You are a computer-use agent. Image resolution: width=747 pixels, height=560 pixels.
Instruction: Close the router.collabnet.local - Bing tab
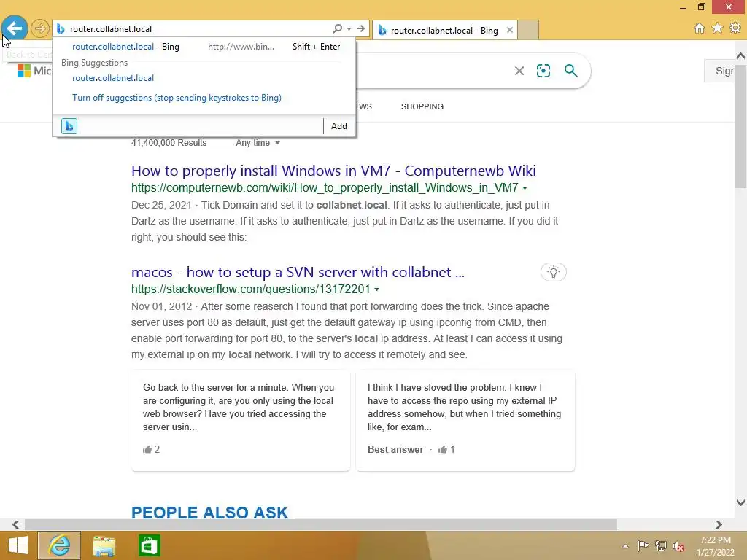coord(510,30)
